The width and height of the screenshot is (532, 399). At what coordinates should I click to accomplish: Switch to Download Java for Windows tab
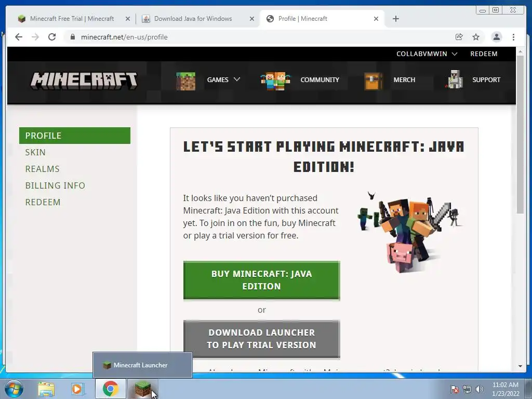(193, 19)
